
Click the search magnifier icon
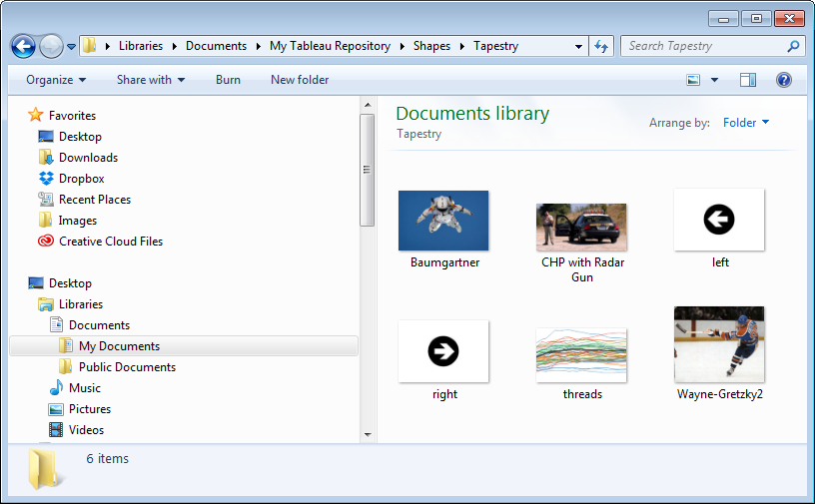793,46
